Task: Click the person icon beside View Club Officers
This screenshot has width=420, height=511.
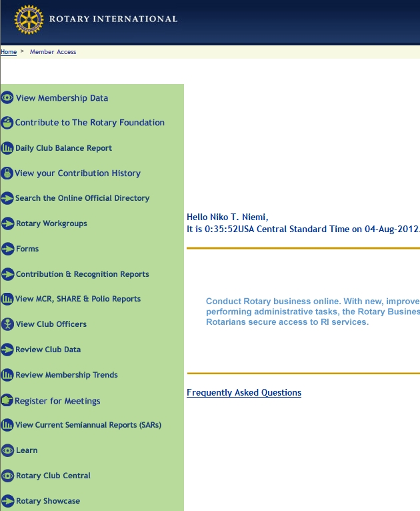Action: pyautogui.click(x=8, y=324)
